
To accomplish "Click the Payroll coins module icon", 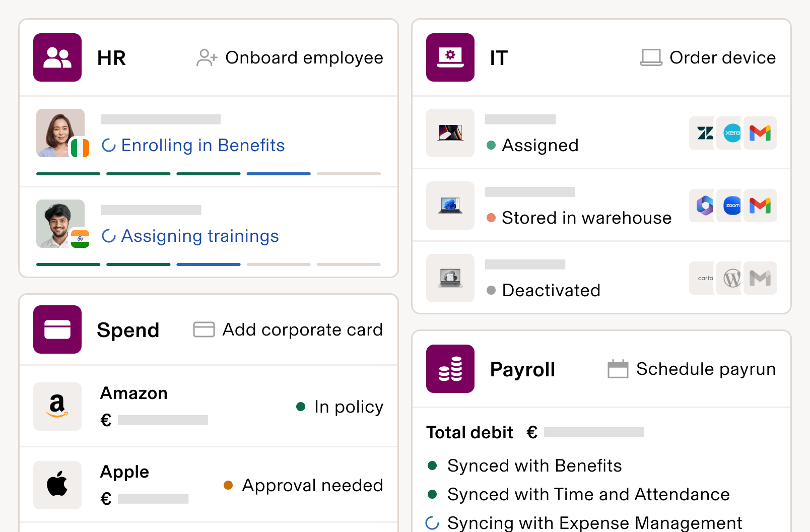I will (x=450, y=369).
